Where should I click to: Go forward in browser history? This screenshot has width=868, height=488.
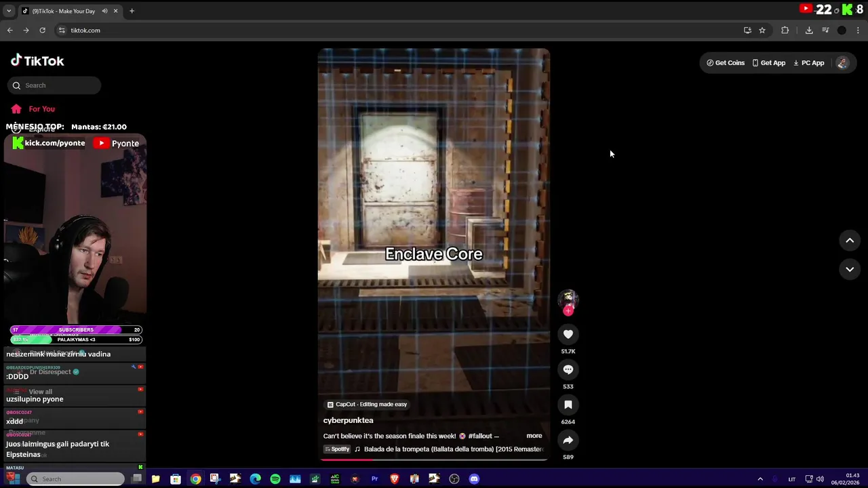point(26,30)
